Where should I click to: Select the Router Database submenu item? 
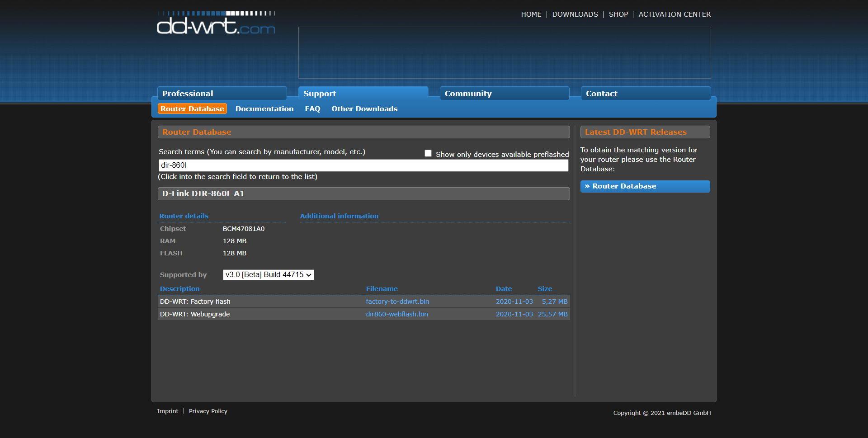pos(192,109)
